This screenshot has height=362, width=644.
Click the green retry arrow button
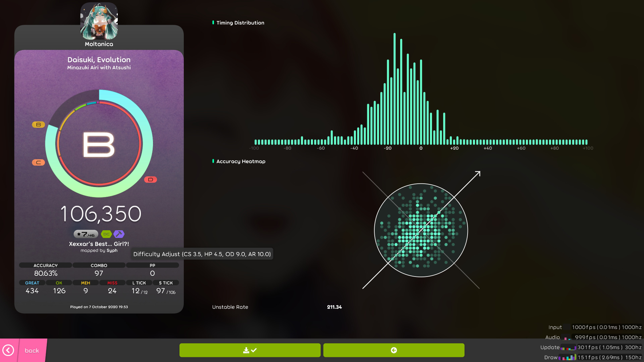click(394, 350)
